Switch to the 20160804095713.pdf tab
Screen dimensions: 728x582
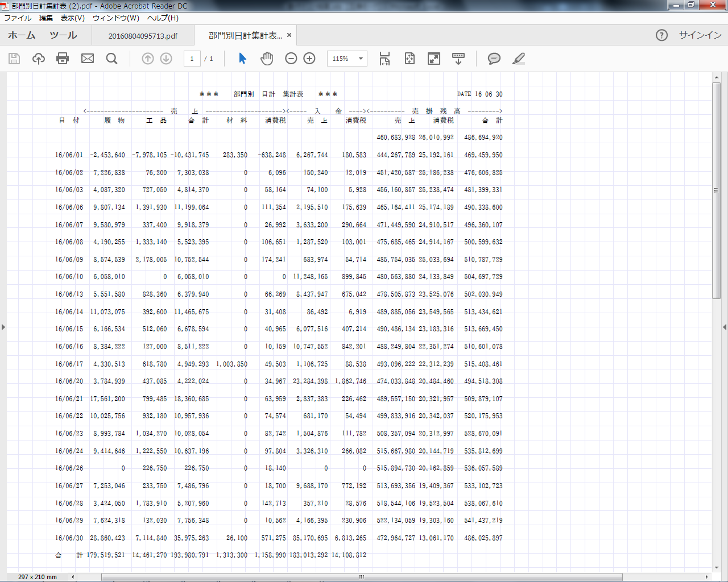pyautogui.click(x=143, y=36)
